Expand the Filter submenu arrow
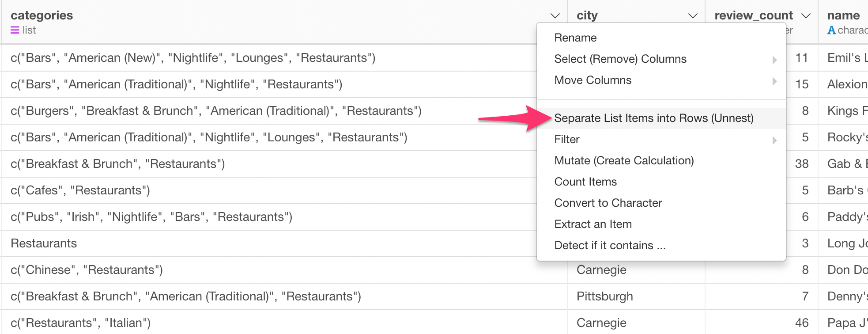The width and height of the screenshot is (868, 334). click(x=774, y=140)
